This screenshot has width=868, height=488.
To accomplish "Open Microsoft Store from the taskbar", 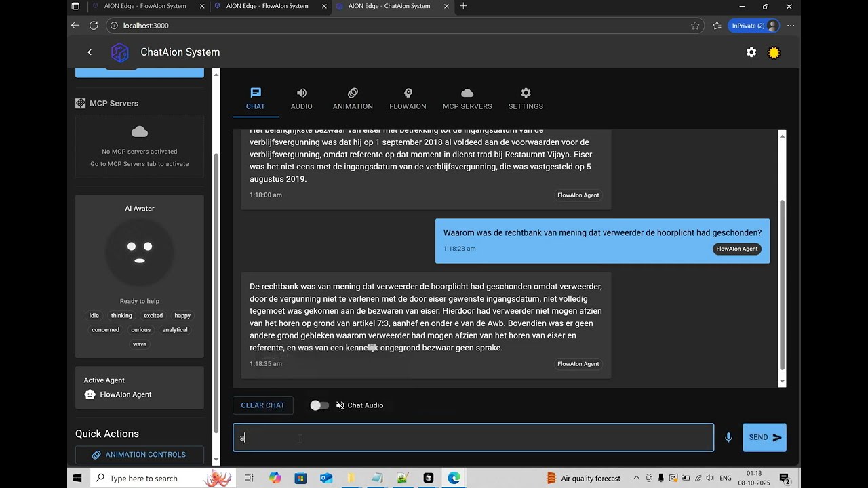I will pyautogui.click(x=300, y=479).
